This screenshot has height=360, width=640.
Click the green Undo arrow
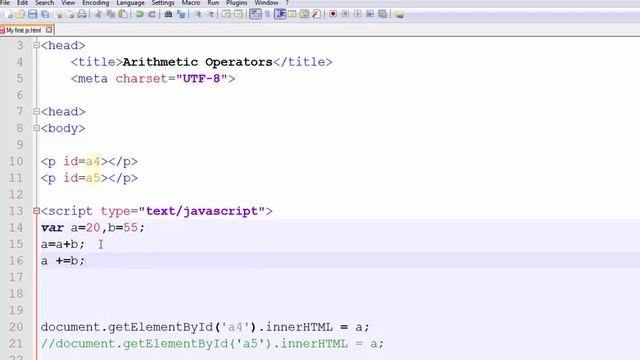[x=140, y=15]
